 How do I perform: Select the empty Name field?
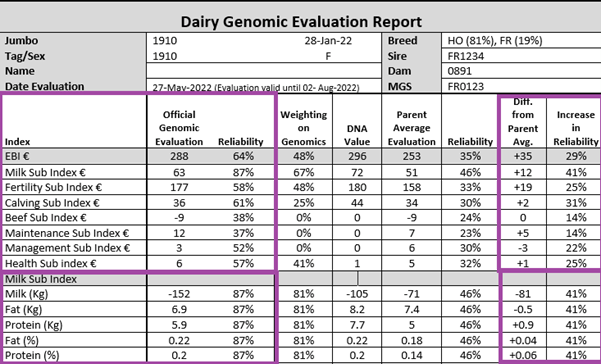tap(264, 71)
